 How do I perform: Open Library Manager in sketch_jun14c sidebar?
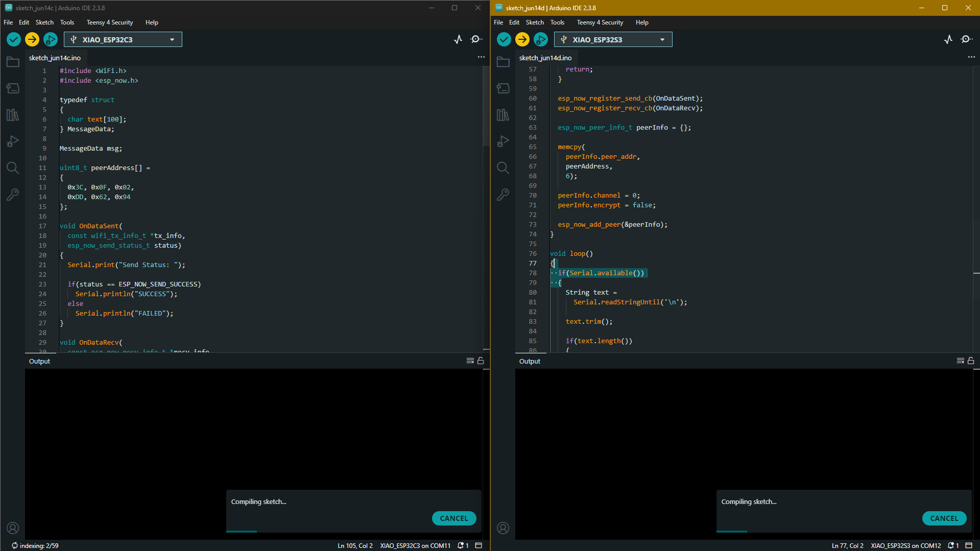[x=13, y=115]
